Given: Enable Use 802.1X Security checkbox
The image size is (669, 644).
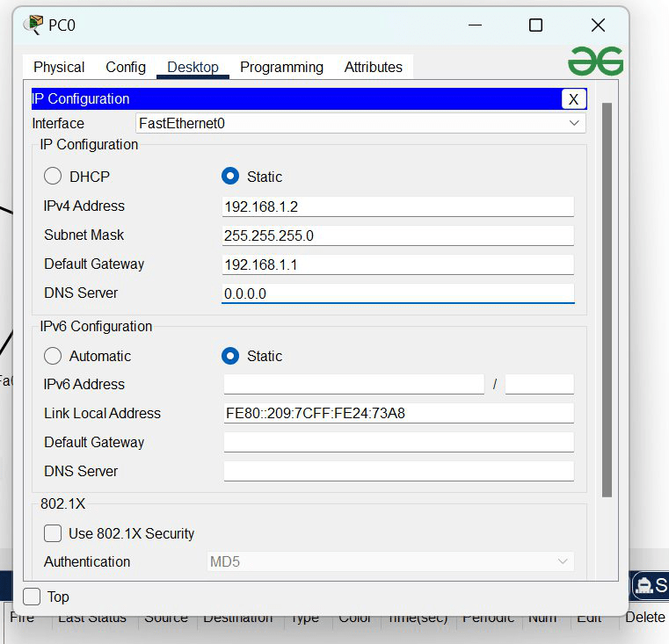Looking at the screenshot, I should tap(53, 533).
